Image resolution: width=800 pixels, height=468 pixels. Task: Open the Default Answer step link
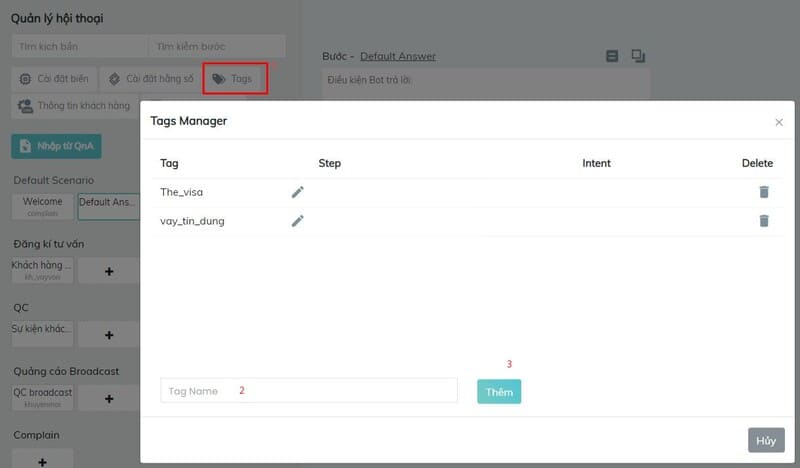[x=397, y=56]
